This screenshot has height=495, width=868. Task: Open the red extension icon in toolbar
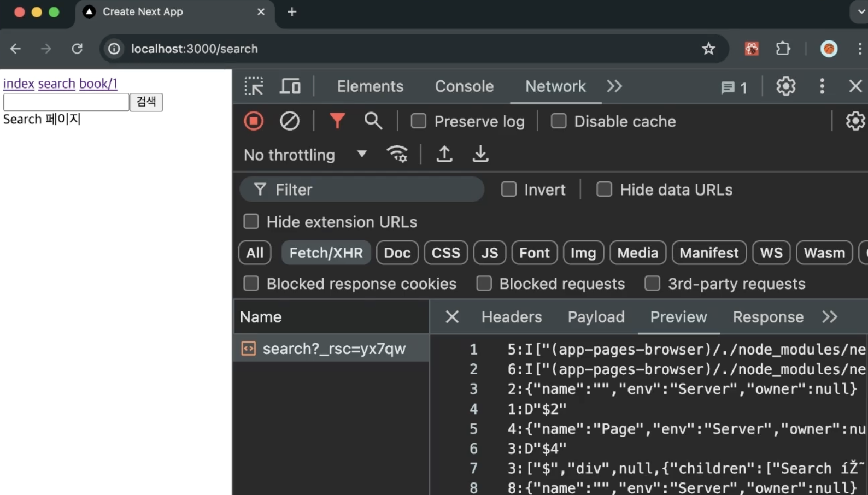[752, 49]
